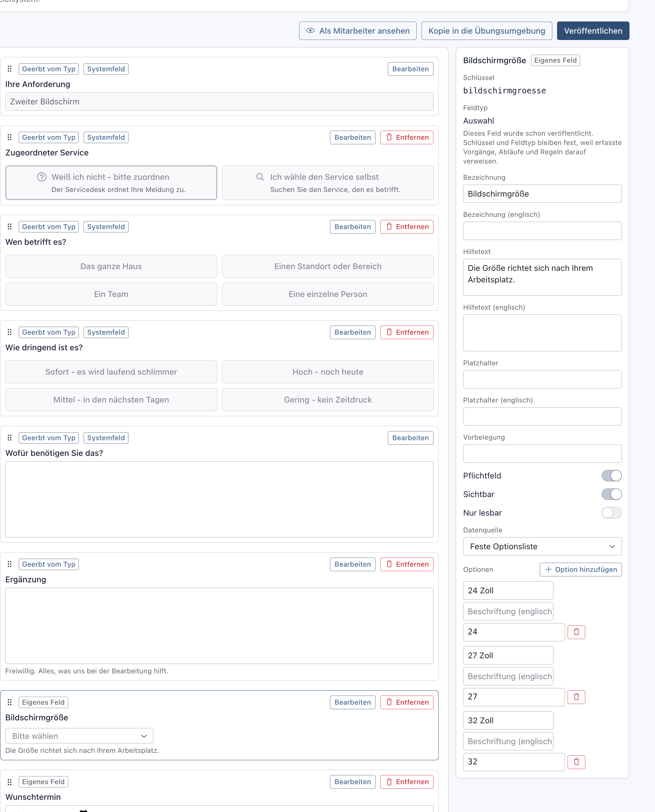Click drag handle of Bildschirmgröße field card
Image resolution: width=655 pixels, height=812 pixels.
click(x=10, y=702)
